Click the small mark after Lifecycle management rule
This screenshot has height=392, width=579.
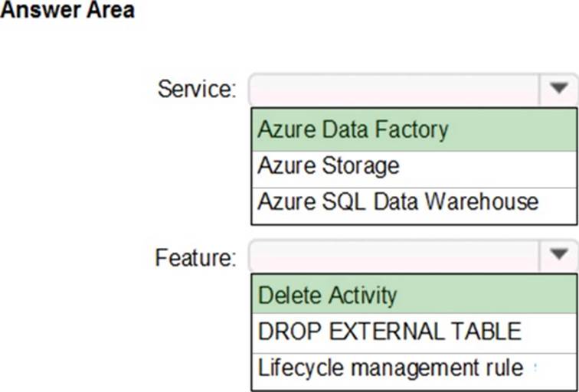(x=535, y=368)
